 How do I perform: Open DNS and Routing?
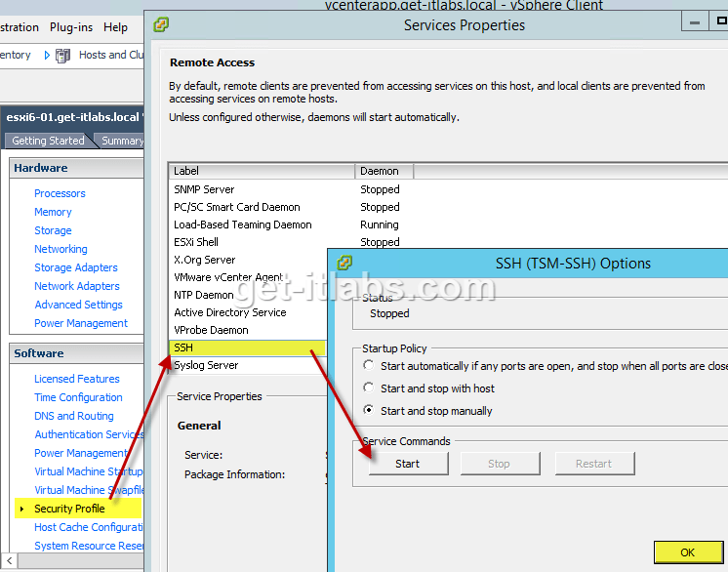tap(74, 416)
